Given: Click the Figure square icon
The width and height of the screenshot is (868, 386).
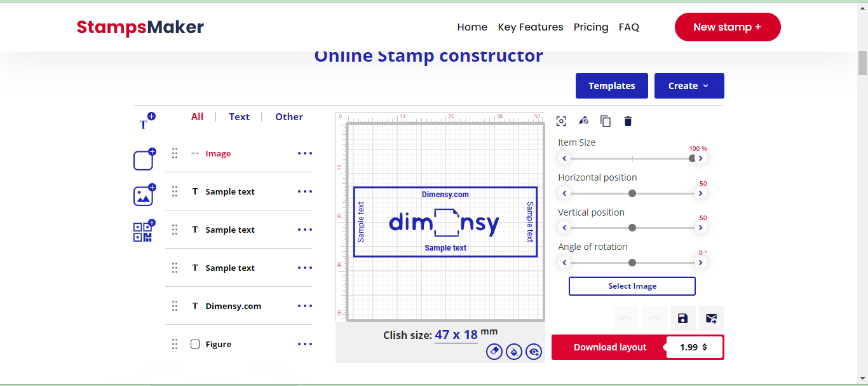Looking at the screenshot, I should coord(195,344).
